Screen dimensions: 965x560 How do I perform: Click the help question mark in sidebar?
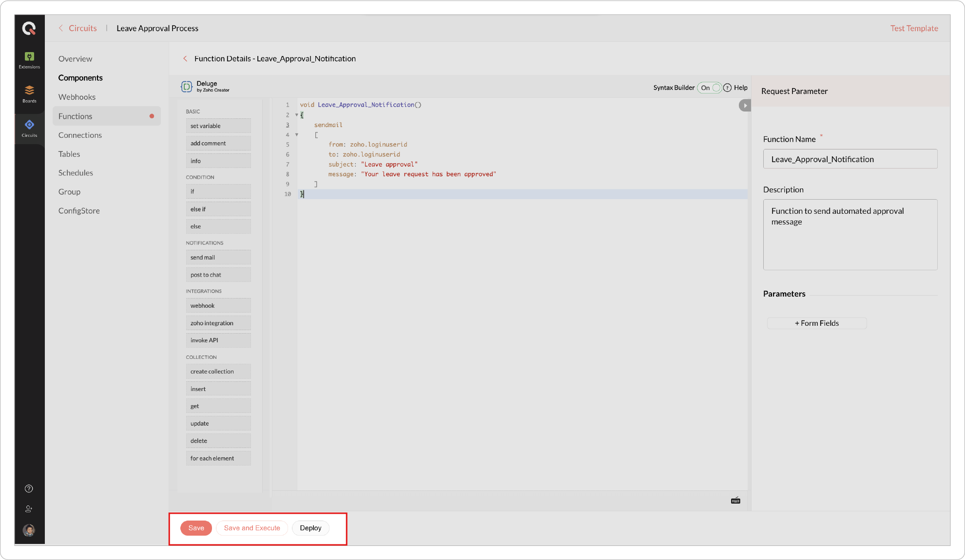point(29,488)
